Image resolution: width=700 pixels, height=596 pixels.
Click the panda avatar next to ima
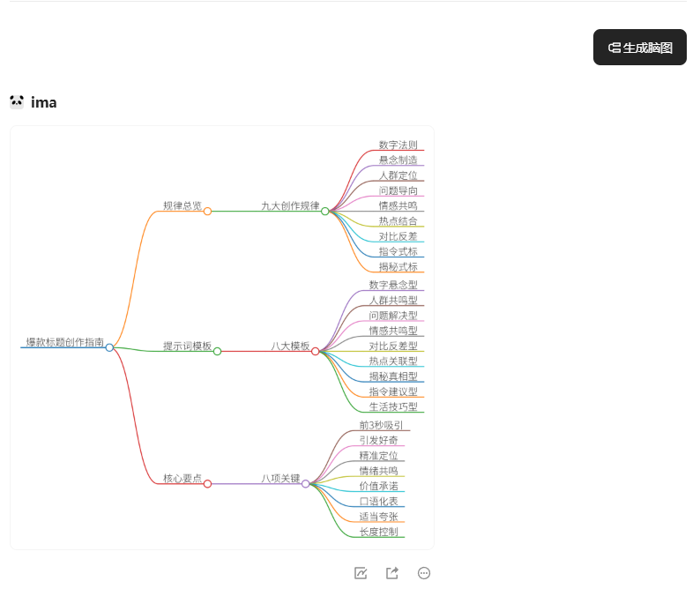tap(17, 101)
